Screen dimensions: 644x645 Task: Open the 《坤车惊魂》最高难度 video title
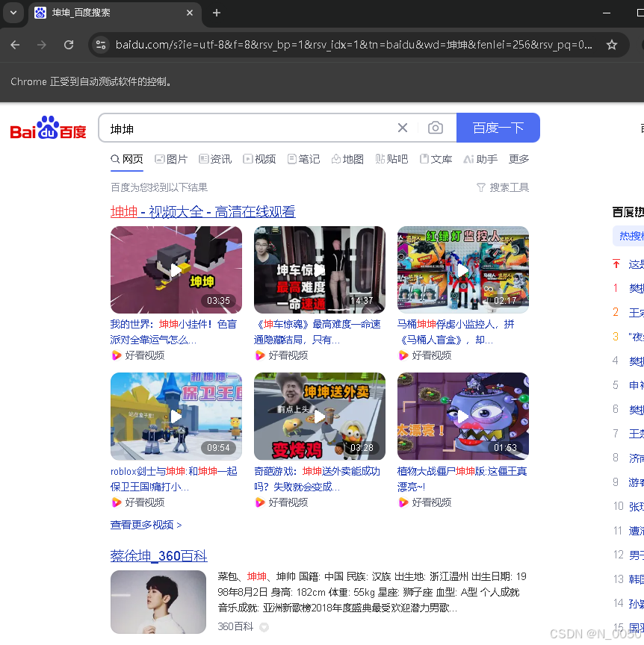(x=318, y=332)
